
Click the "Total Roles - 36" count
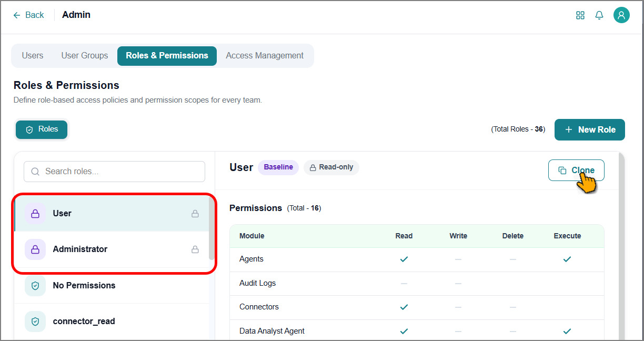(x=518, y=129)
